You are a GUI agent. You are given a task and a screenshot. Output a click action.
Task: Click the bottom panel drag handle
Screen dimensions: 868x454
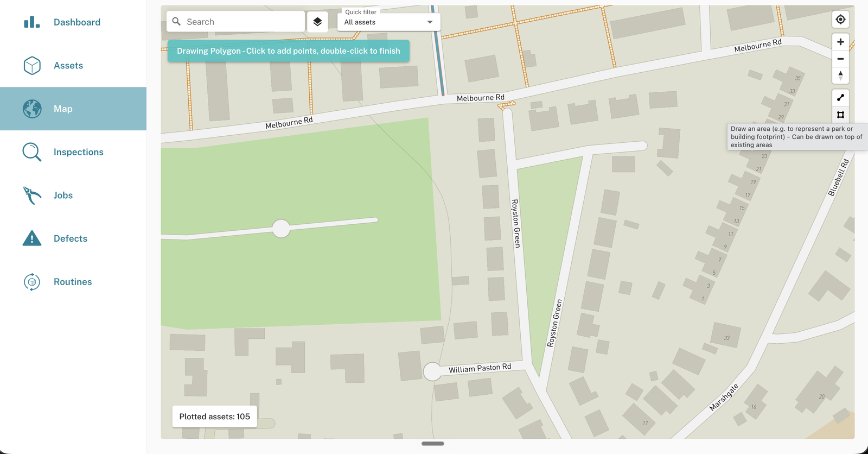pyautogui.click(x=433, y=444)
